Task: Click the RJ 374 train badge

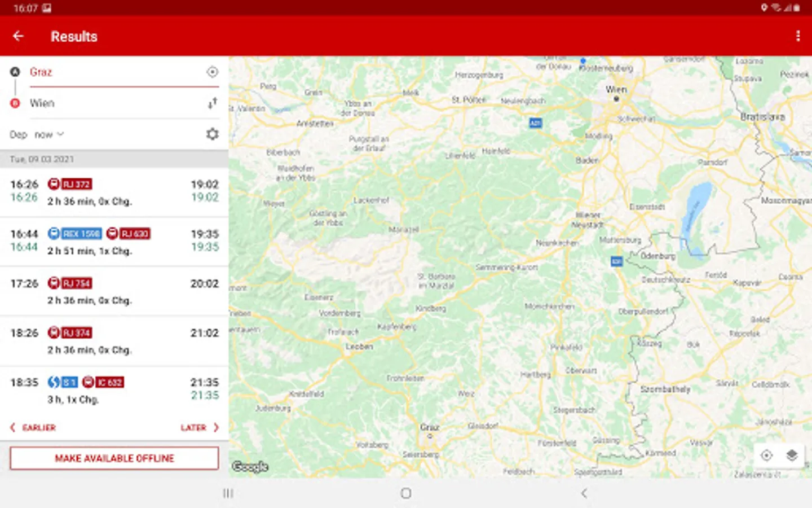Action: [x=76, y=333]
